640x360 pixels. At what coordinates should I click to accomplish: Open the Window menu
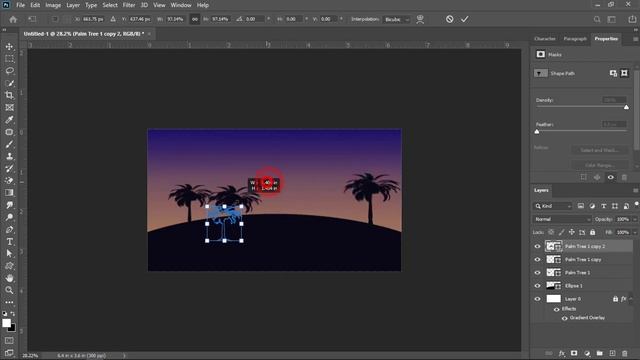click(181, 5)
